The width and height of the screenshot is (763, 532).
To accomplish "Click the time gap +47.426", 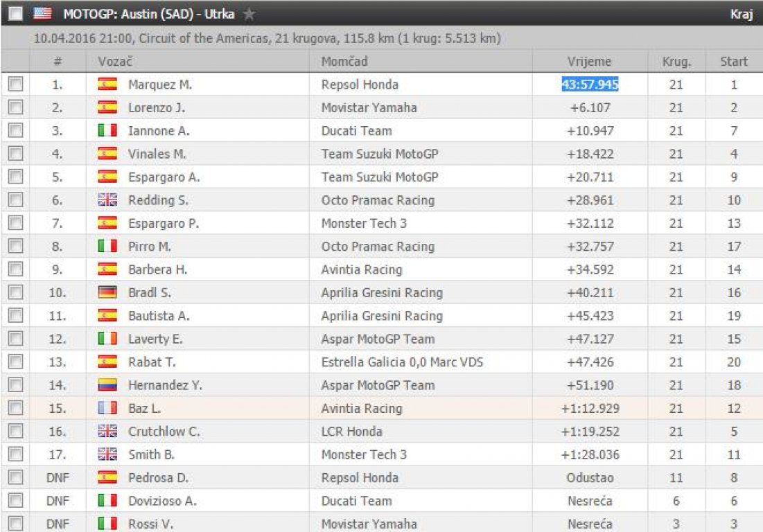I will [x=590, y=362].
